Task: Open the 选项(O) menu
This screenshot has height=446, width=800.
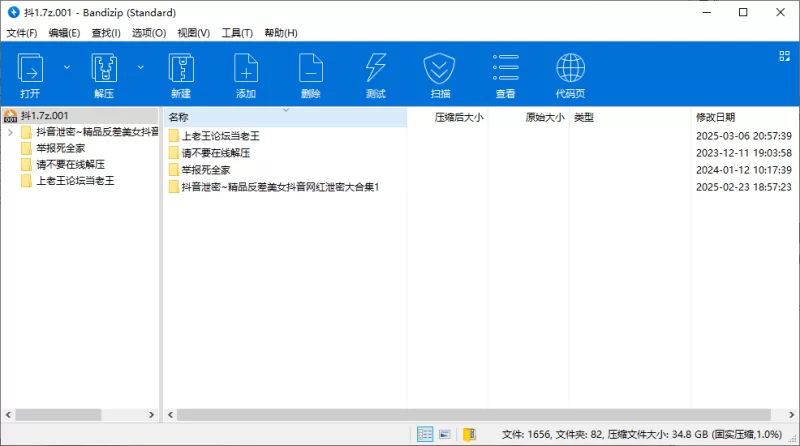Action: pyautogui.click(x=149, y=33)
